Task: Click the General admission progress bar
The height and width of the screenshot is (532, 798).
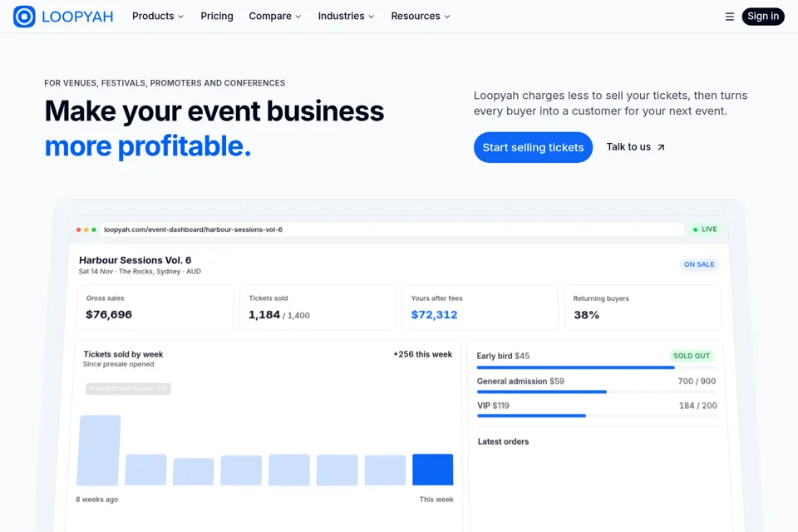Action: coord(596,392)
